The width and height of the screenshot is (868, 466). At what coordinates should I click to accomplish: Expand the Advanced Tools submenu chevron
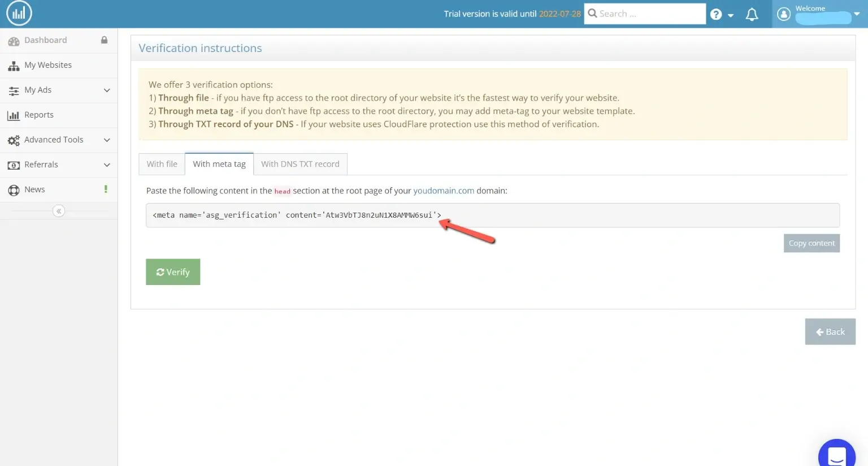(x=107, y=140)
